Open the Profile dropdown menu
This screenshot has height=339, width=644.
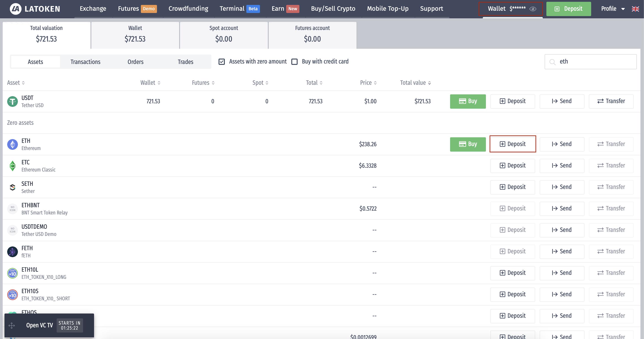[613, 9]
